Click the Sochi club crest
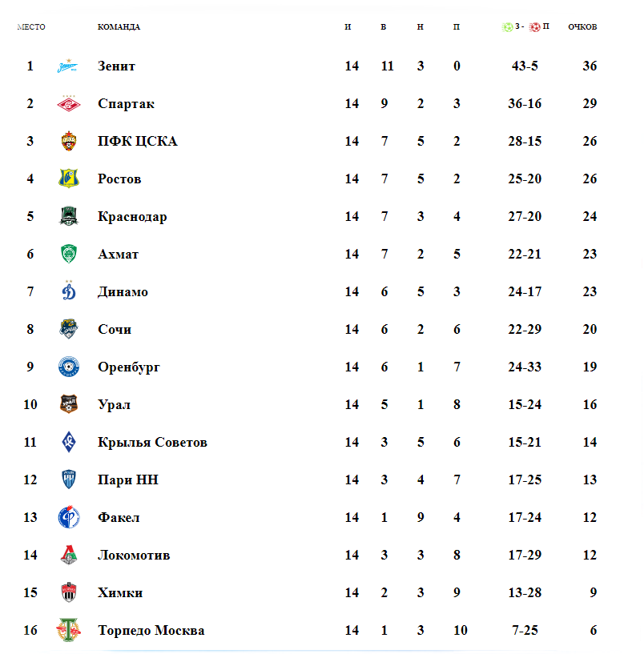Image resolution: width=644 pixels, height=654 pixels. pyautogui.click(x=68, y=329)
